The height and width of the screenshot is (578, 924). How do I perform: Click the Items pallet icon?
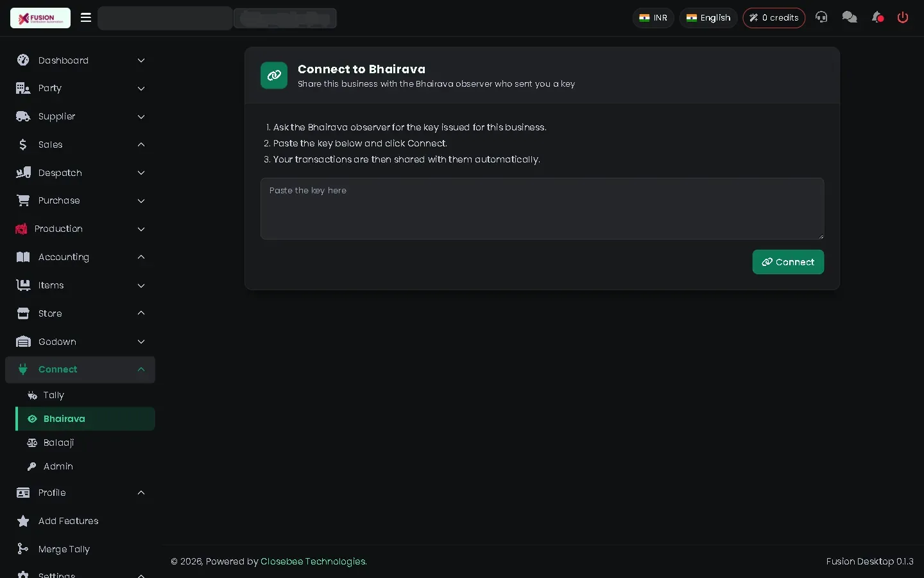(23, 285)
